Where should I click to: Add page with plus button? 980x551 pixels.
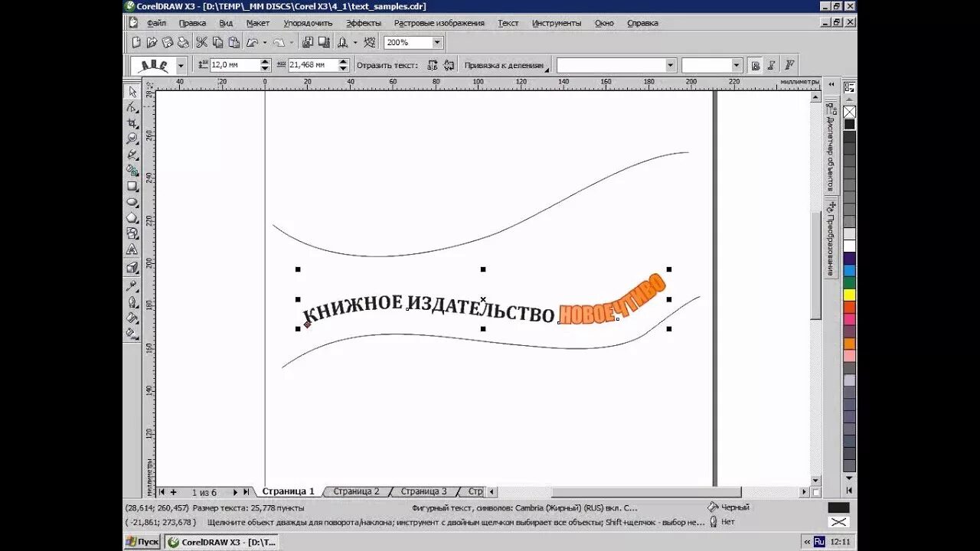point(173,492)
